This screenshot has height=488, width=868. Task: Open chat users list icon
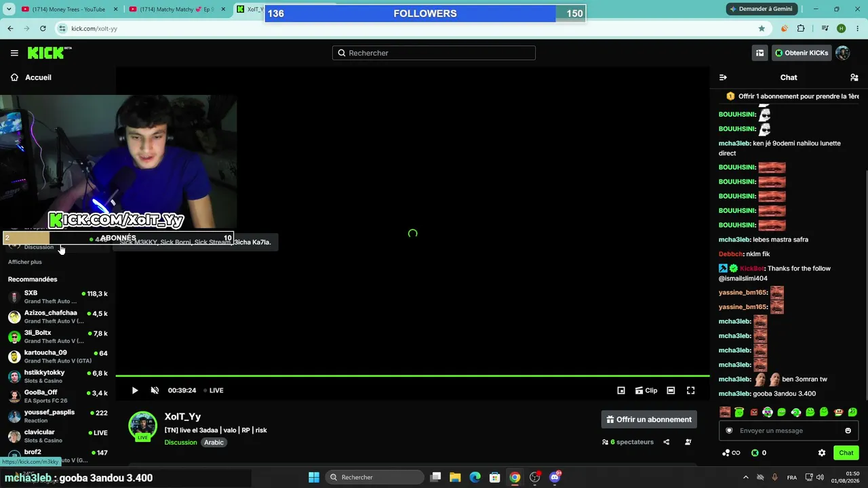click(x=854, y=77)
